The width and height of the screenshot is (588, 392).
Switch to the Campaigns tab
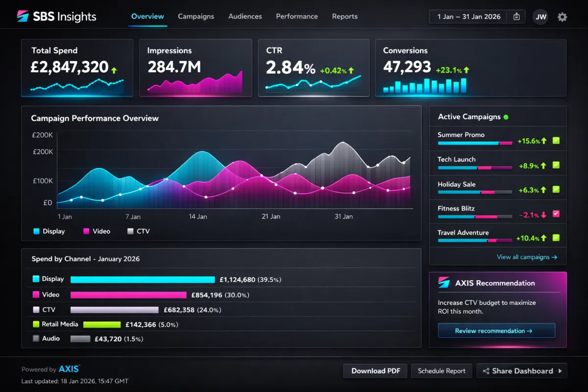point(196,16)
